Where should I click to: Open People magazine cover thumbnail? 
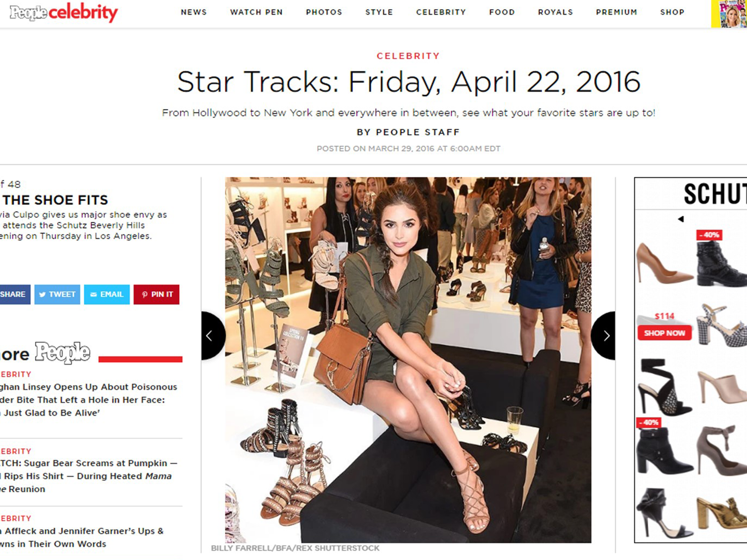click(729, 14)
